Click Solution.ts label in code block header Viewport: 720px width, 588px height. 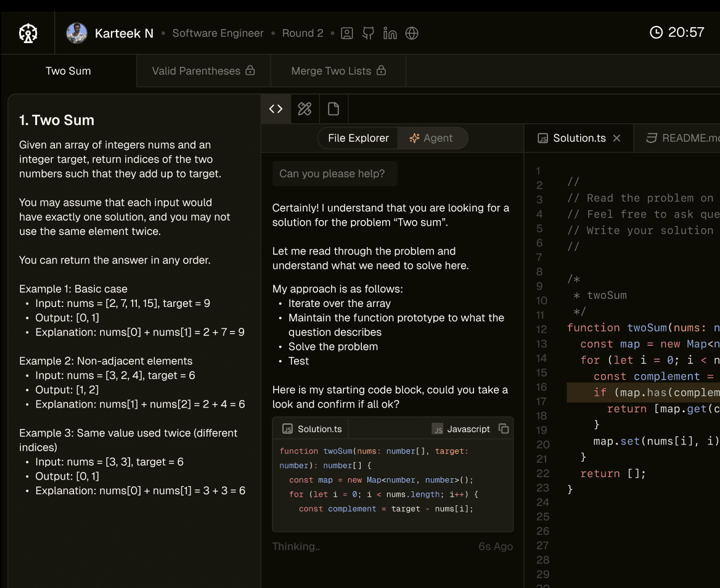pyautogui.click(x=319, y=429)
